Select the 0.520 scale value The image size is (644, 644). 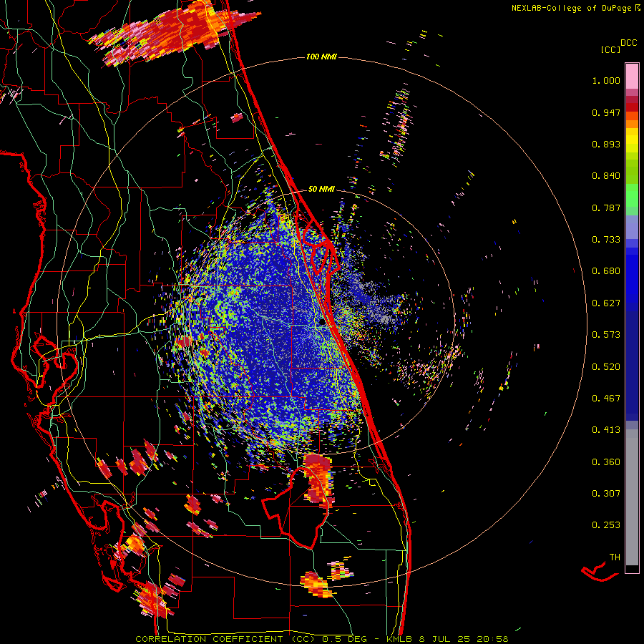[606, 367]
